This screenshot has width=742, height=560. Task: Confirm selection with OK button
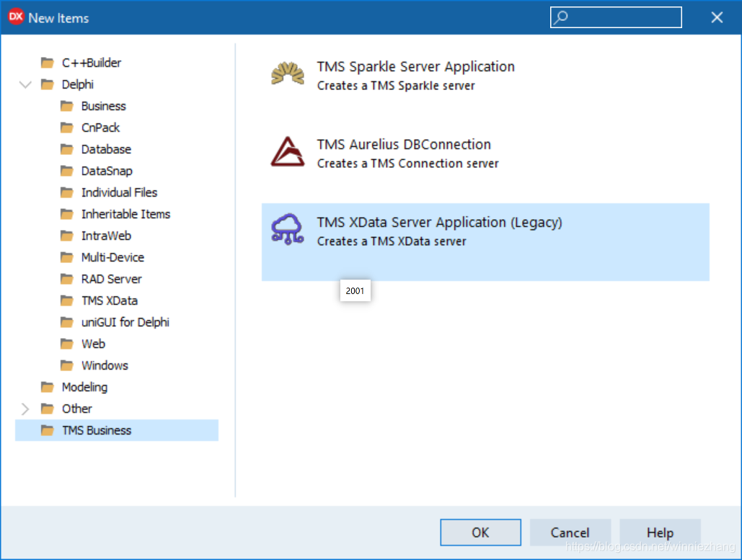(480, 533)
